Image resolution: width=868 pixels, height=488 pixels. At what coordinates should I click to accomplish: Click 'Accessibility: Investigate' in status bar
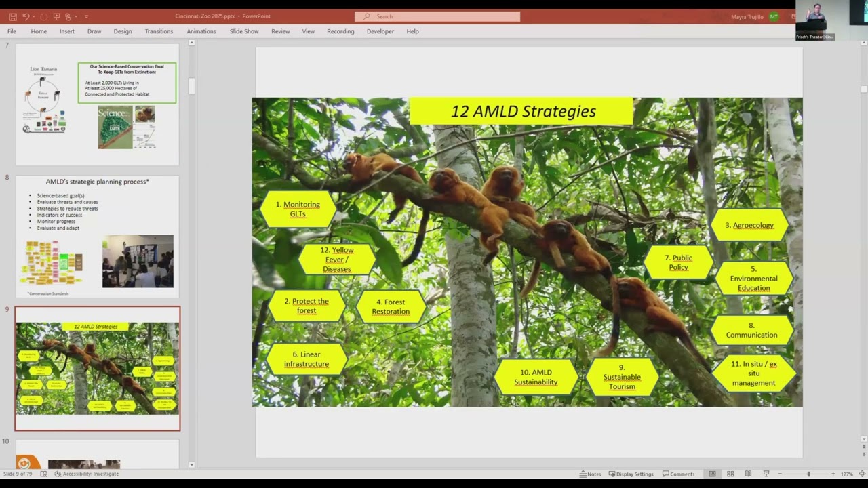coord(86,474)
